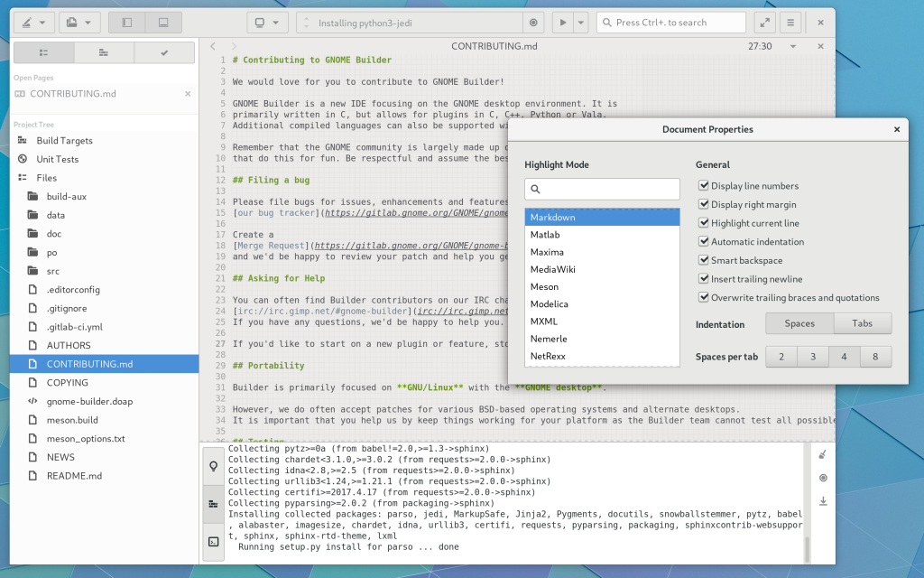
Task: Expand the doc folder
Action: pyautogui.click(x=105, y=234)
